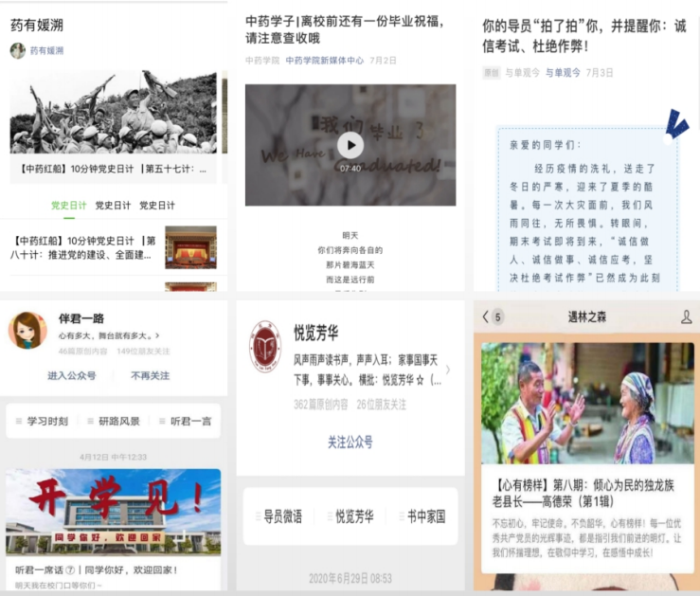Click 不再关注 to unfollow 伴君一路
This screenshot has width=700, height=596.
point(150,375)
